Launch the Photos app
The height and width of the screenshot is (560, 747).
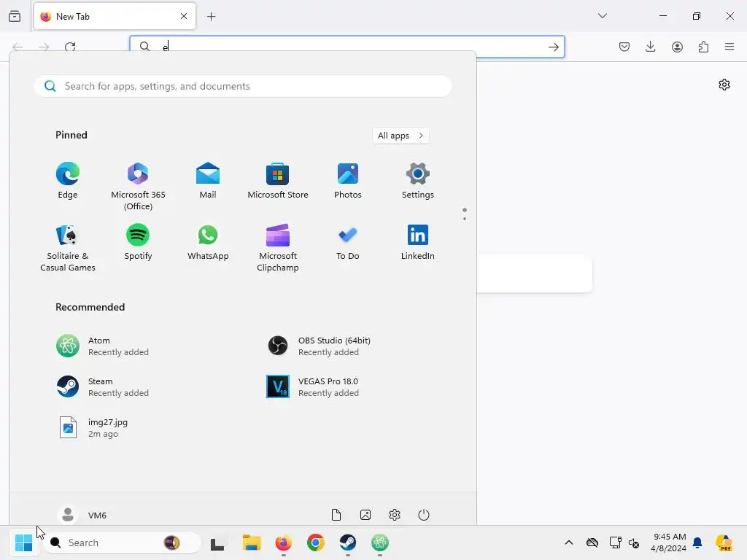348,181
